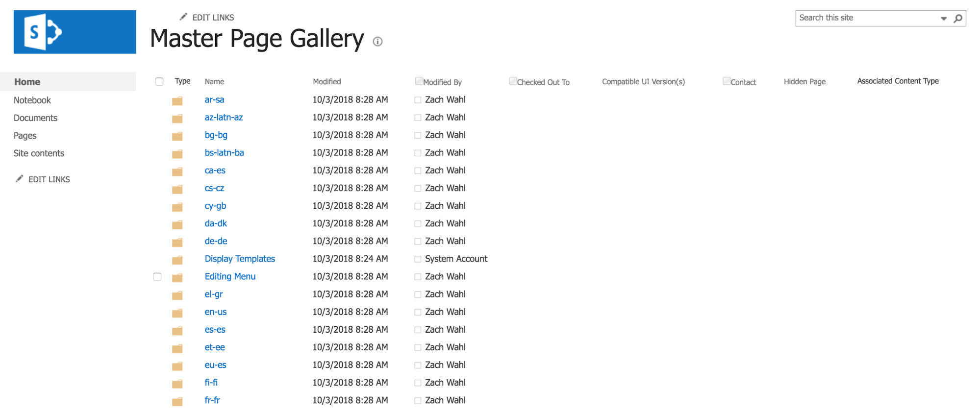The image size is (980, 413).
Task: Click the folder icon for ar-sa
Action: [x=177, y=101]
